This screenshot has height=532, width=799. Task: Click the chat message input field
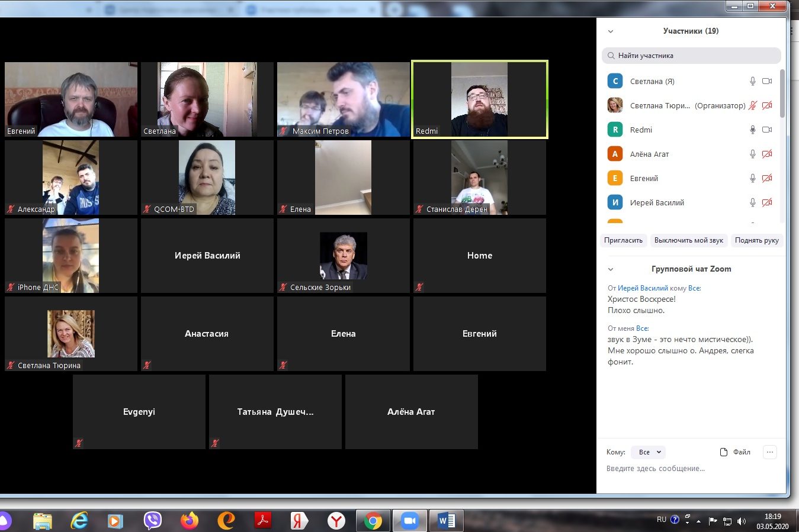687,469
